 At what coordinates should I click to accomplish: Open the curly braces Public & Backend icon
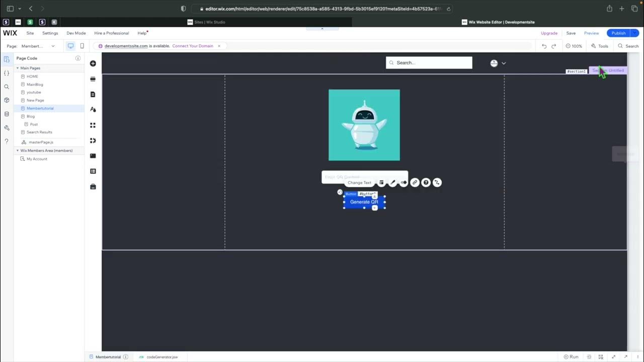tap(7, 73)
